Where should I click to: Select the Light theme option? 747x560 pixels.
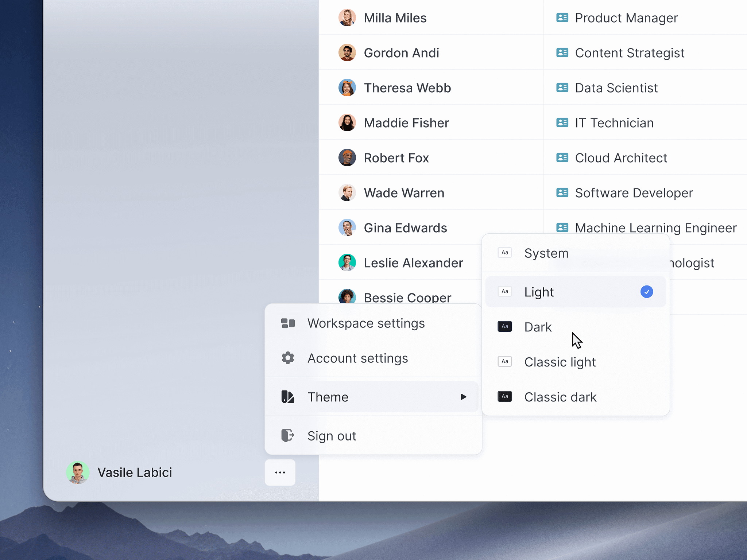point(539,292)
